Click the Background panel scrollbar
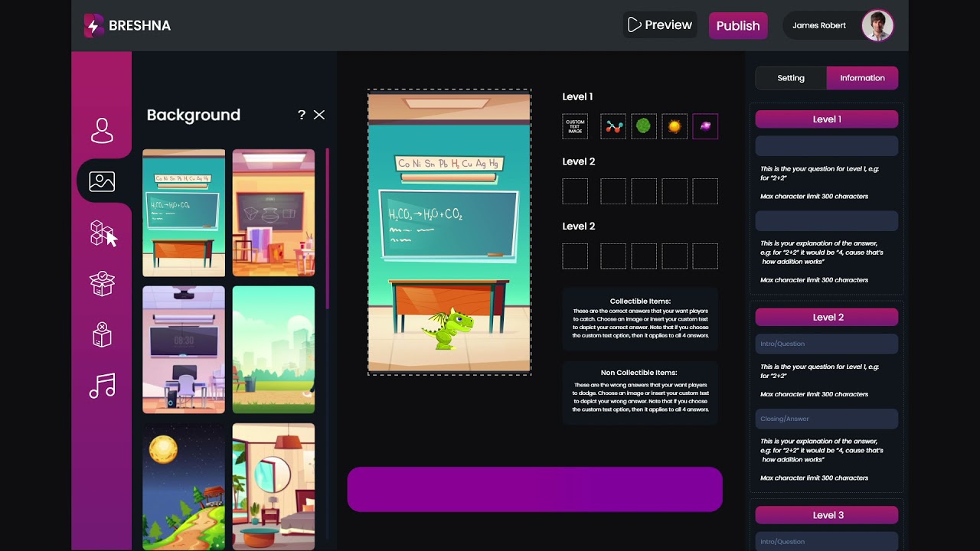Screen dimensions: 980x551 328,229
